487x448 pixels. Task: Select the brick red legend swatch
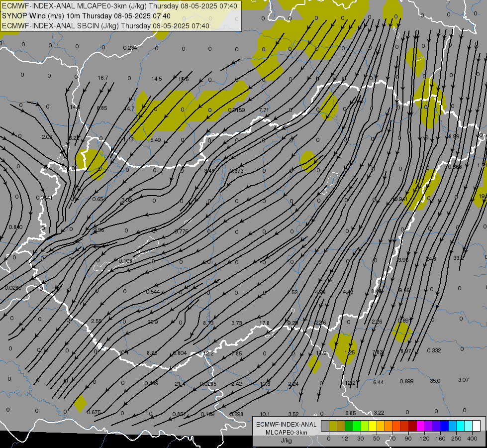[405, 426]
